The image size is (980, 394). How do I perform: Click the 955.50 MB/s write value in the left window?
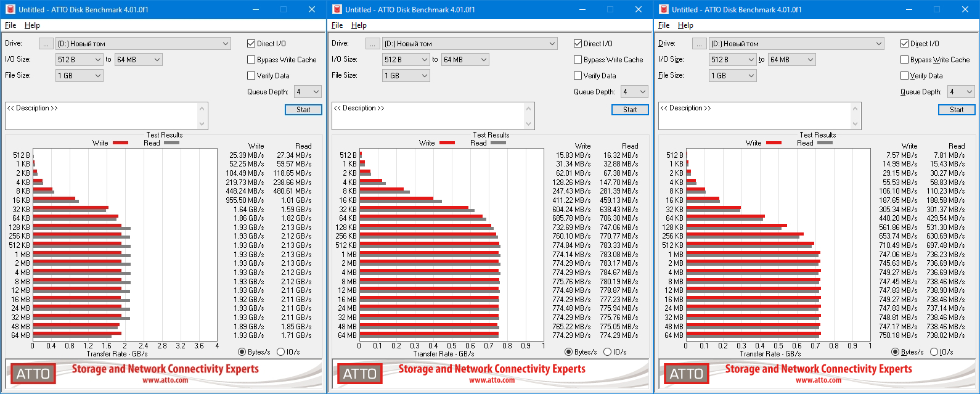point(245,200)
